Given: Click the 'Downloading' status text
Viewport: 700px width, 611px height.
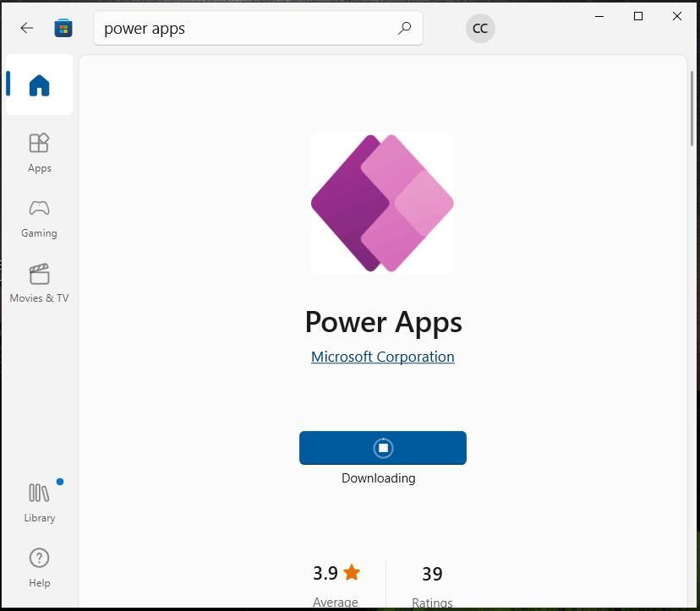Looking at the screenshot, I should (x=379, y=478).
